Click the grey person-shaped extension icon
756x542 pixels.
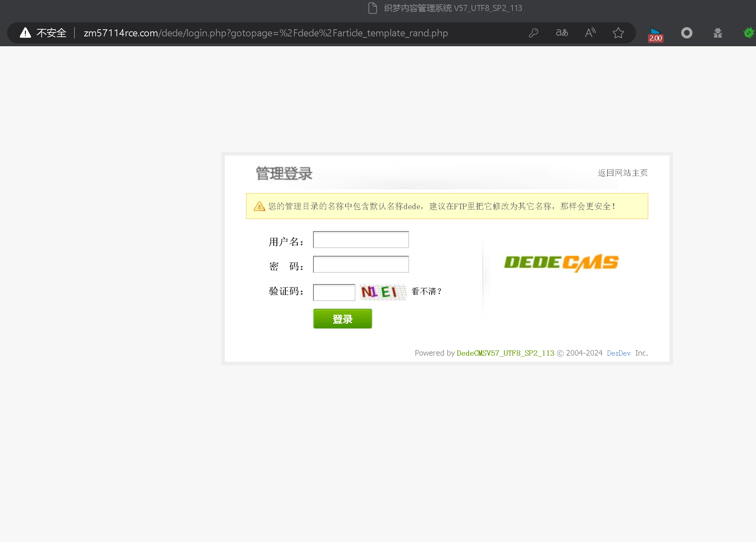pos(718,33)
